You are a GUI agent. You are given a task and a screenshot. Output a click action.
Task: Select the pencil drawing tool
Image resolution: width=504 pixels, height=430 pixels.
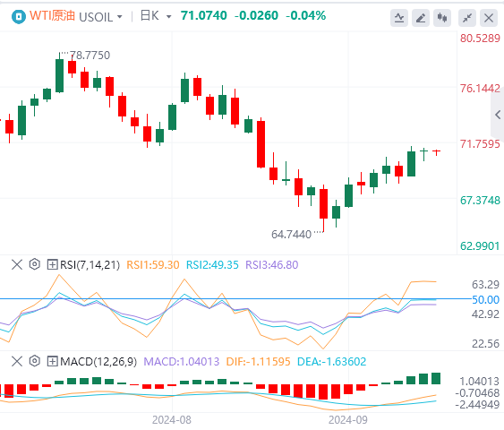tap(421, 18)
